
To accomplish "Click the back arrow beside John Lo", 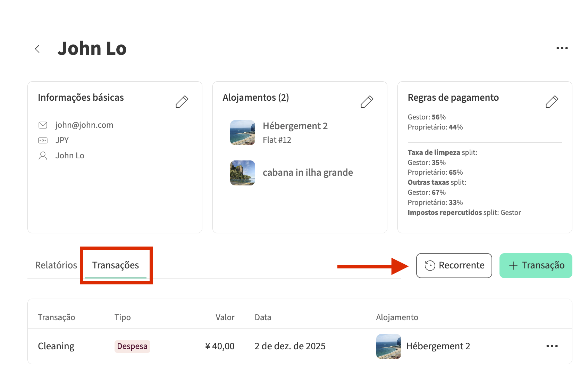I will click(37, 49).
